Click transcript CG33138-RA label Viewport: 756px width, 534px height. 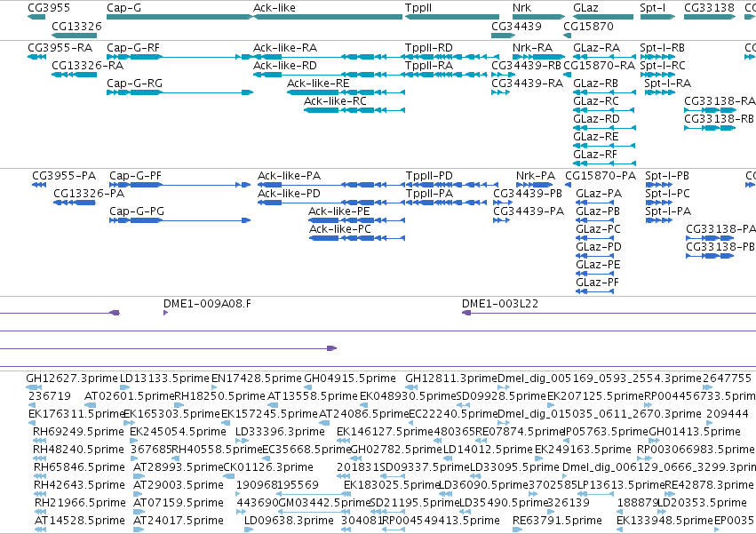point(720,101)
